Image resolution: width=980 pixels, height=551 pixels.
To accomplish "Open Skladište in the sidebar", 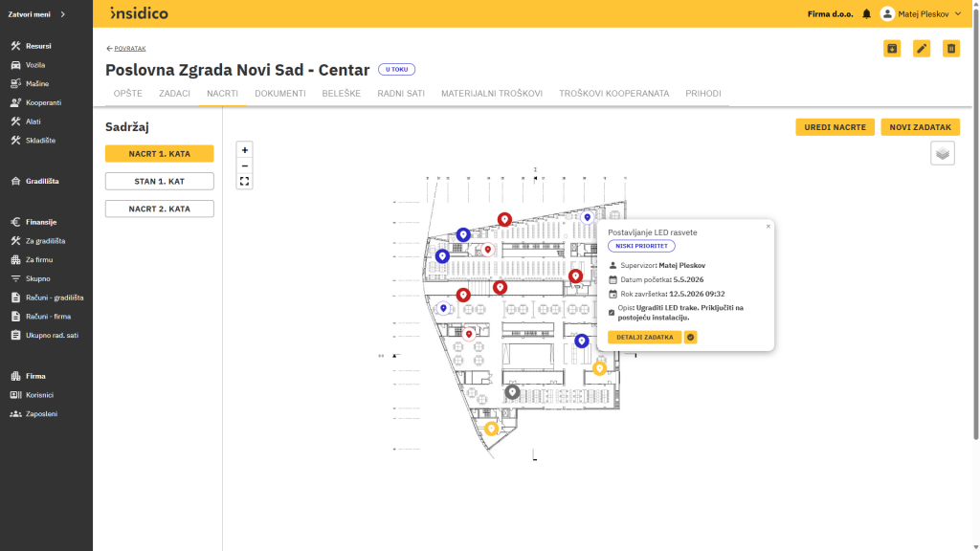I will (x=40, y=141).
